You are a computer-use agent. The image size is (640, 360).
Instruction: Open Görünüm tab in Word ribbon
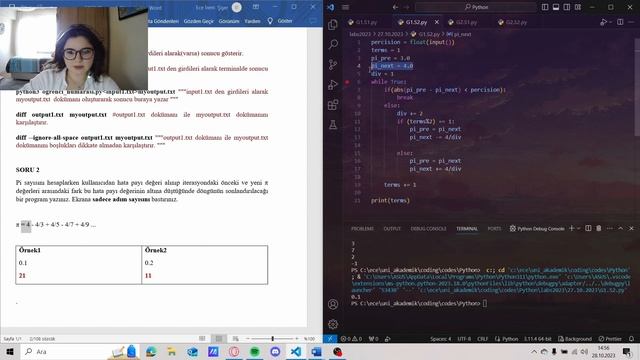229,21
